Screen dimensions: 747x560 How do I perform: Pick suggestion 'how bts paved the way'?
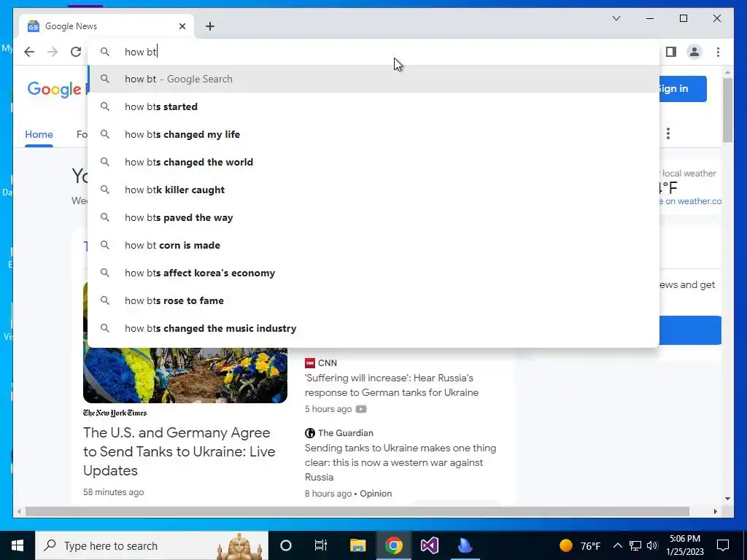(373, 217)
